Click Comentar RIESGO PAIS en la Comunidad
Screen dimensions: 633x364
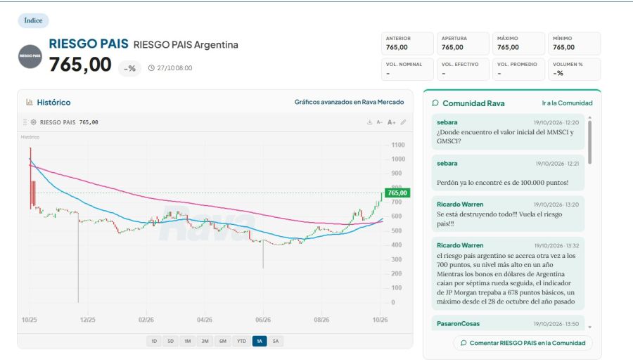[523, 343]
